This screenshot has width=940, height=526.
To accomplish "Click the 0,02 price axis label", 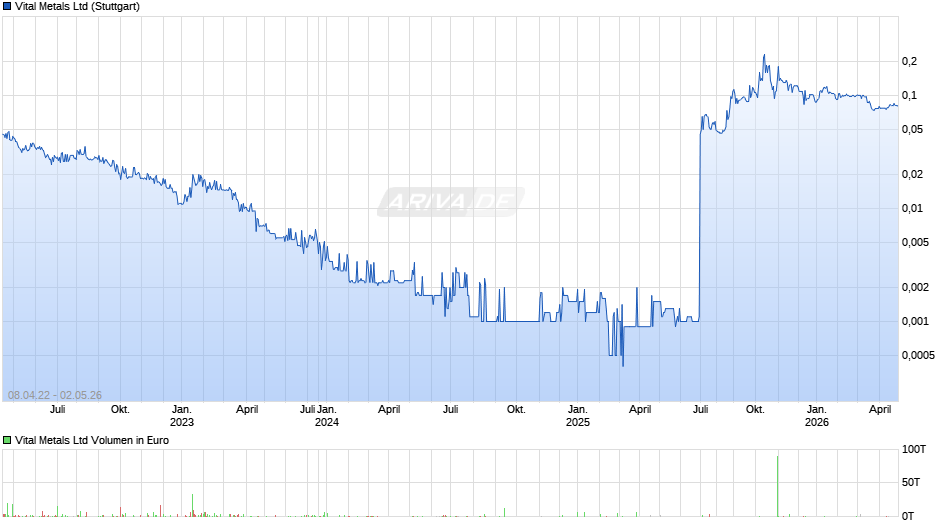I will pyautogui.click(x=912, y=175).
